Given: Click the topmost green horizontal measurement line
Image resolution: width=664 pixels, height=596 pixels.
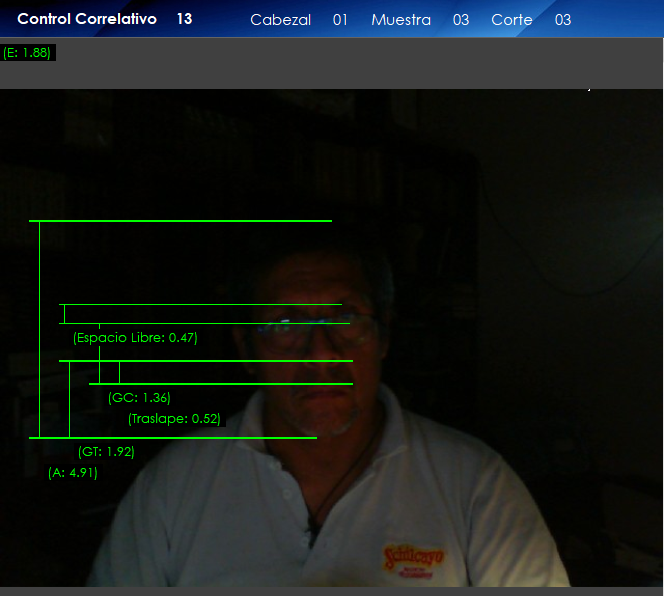Looking at the screenshot, I should tap(180, 220).
